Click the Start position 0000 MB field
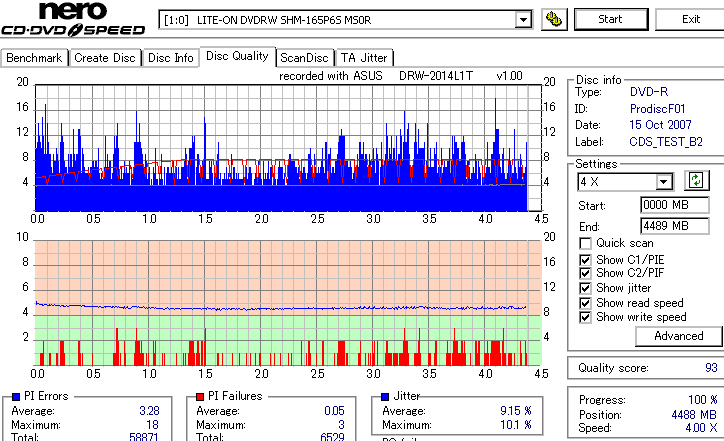This screenshot has width=724, height=441. (x=675, y=205)
